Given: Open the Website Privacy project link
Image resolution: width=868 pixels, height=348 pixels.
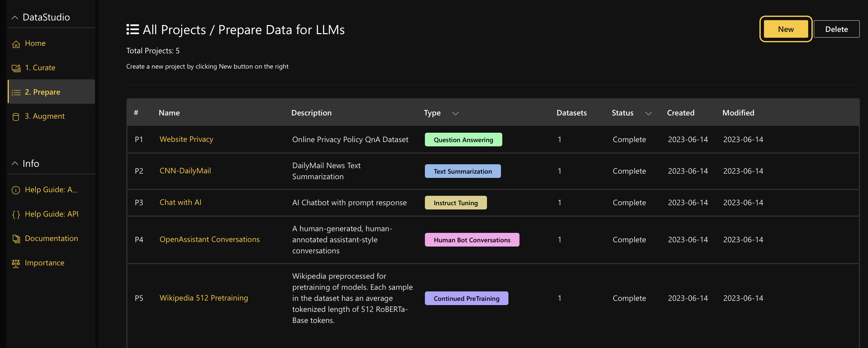Looking at the screenshot, I should 186,139.
